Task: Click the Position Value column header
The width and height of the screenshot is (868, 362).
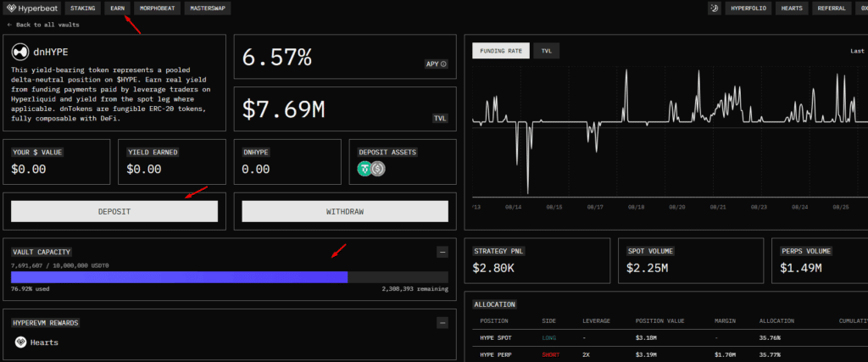Action: point(659,321)
